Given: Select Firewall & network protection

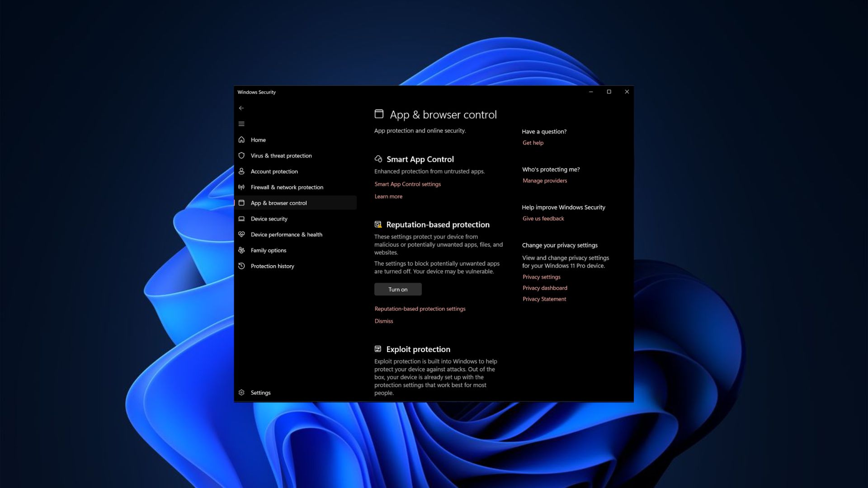Looking at the screenshot, I should point(296,187).
